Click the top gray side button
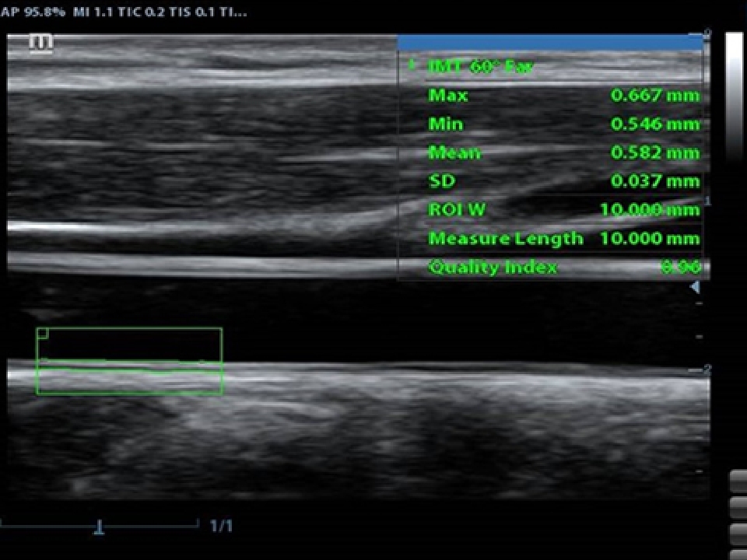 tap(738, 481)
